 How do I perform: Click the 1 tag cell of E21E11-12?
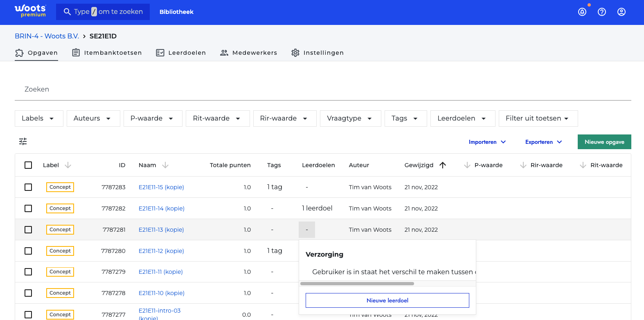tap(275, 251)
